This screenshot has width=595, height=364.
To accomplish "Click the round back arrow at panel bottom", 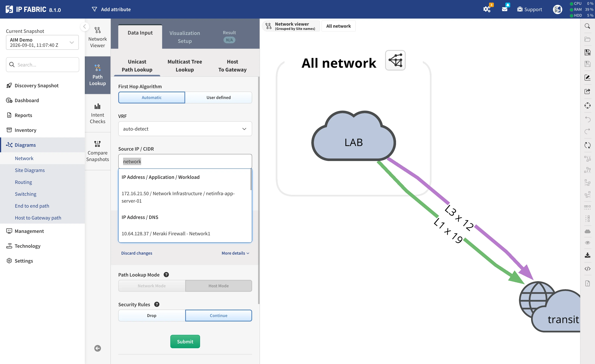I will coord(98,348).
